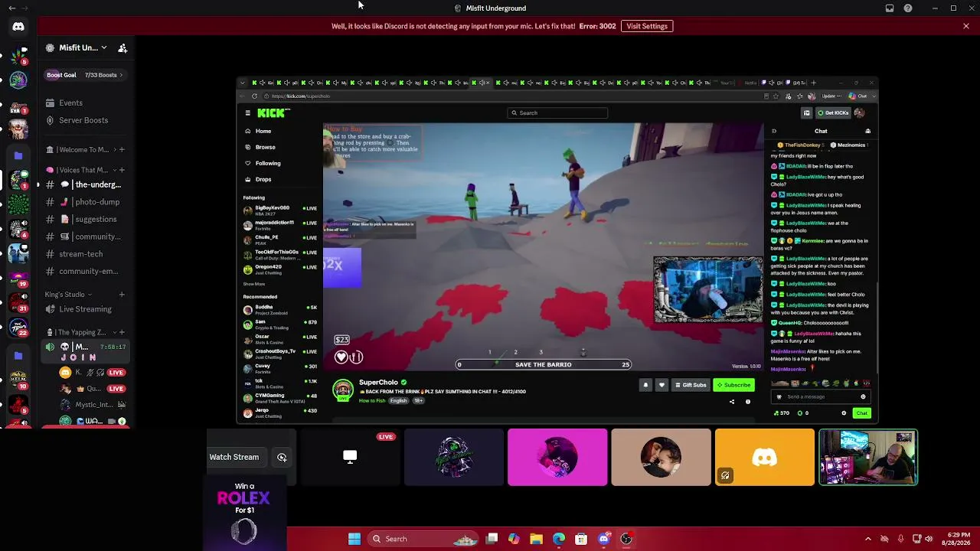Expand the Misfit Underground server menu

click(77, 47)
